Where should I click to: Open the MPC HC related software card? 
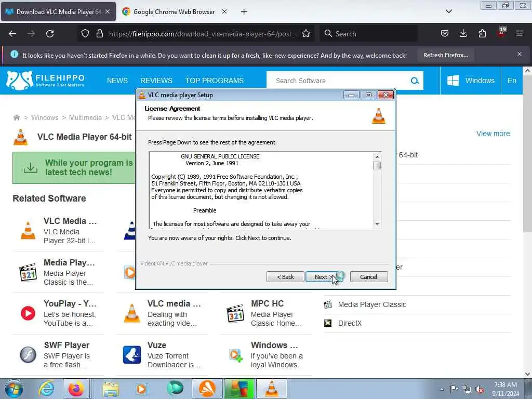[265, 313]
